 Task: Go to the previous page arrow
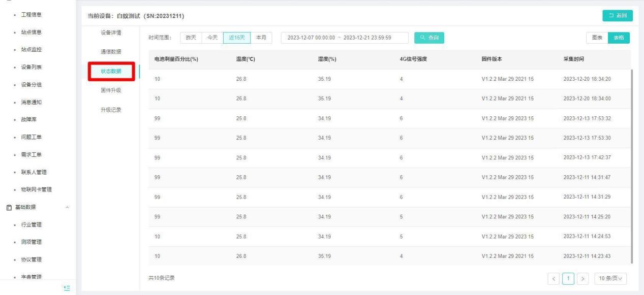coord(554,278)
